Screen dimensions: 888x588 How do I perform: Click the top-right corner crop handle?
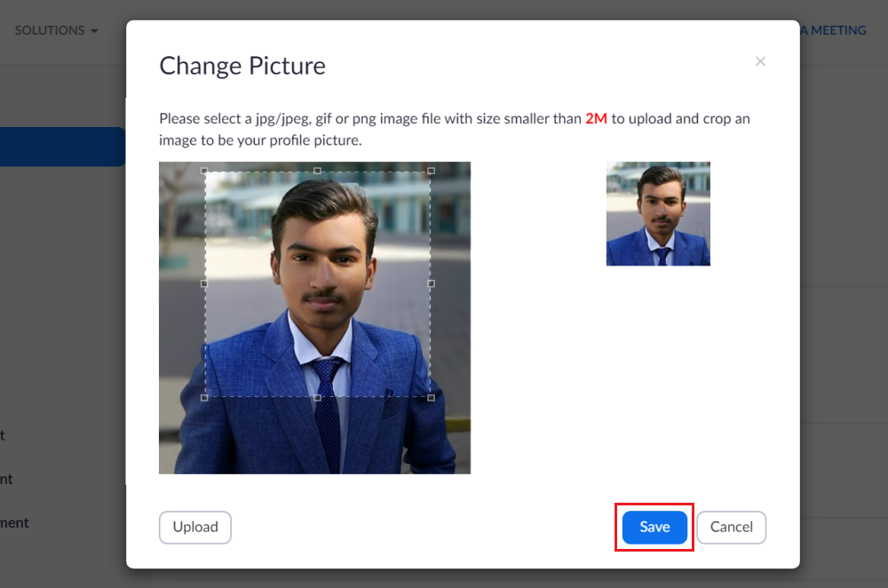click(432, 171)
